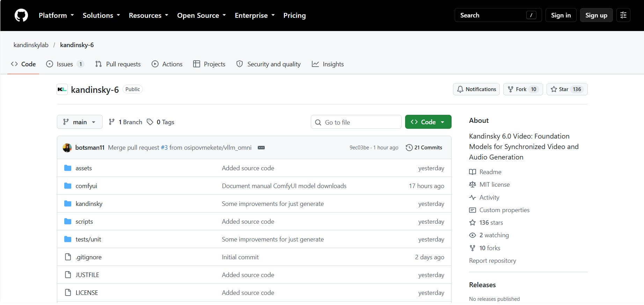
Task: Click the tag icon beside 0 Tags
Action: coord(150,122)
